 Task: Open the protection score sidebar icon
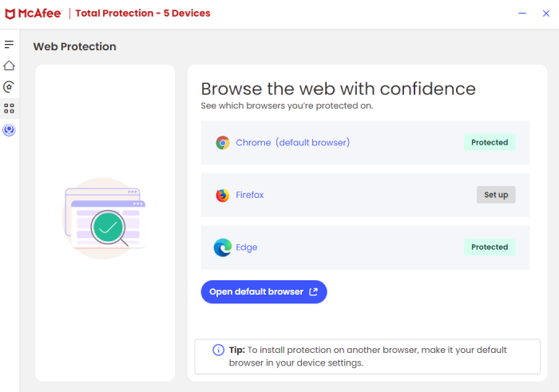pyautogui.click(x=9, y=87)
